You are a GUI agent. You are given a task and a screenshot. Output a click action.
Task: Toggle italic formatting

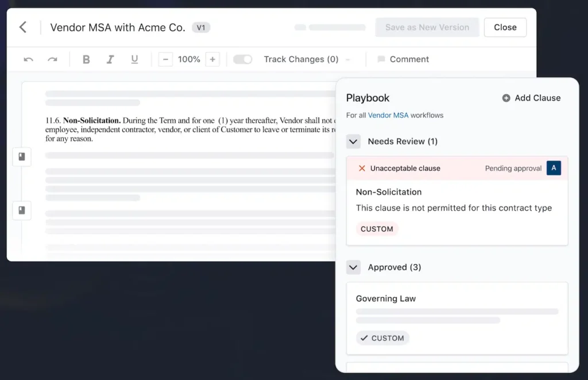pyautogui.click(x=110, y=59)
